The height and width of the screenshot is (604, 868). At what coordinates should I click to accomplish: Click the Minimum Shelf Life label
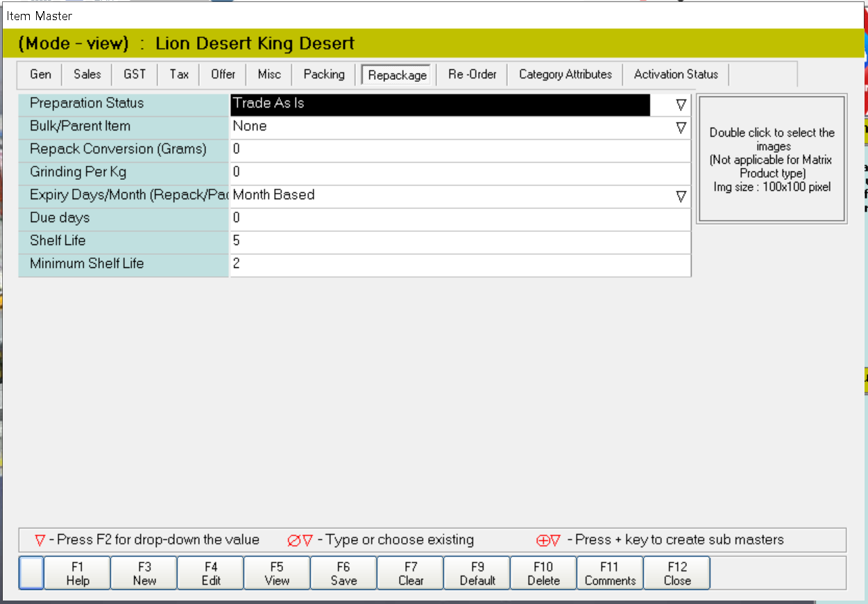(87, 264)
